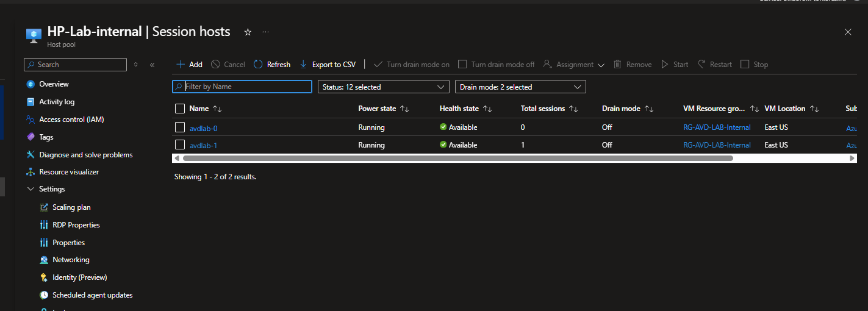Image resolution: width=868 pixels, height=311 pixels.
Task: Click the Activity log icon
Action: [30, 102]
